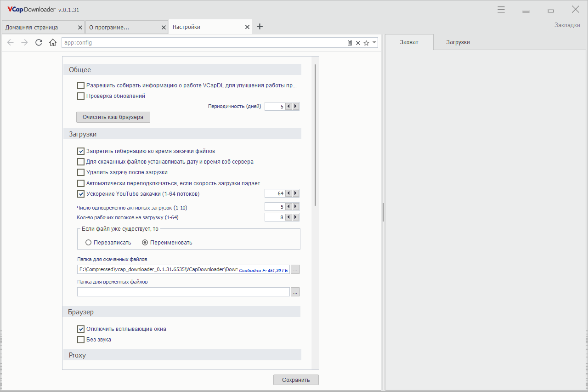Open the Загрузки panel tab
Viewport: 588px width, 392px height.
[x=458, y=42]
